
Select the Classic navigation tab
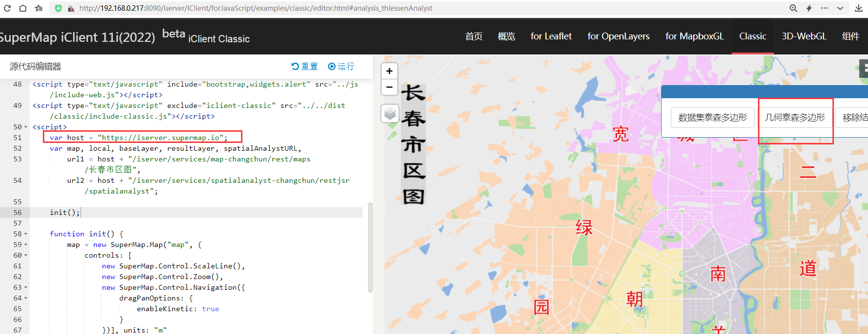753,36
